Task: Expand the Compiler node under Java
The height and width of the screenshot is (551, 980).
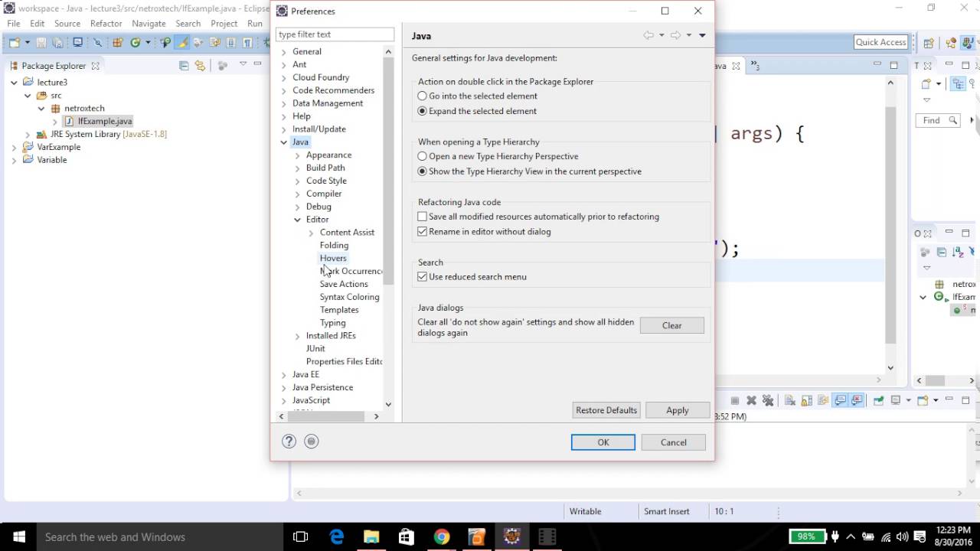Action: pos(298,194)
